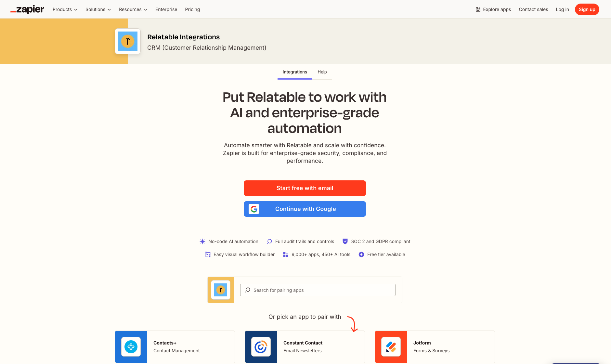Open the Jotform pairing card
611x364 pixels.
(435, 347)
